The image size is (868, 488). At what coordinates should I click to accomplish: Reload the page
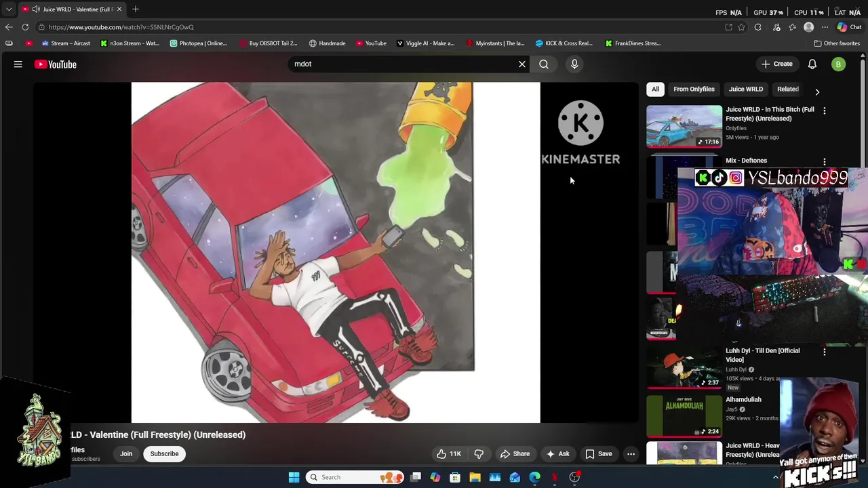25,27
